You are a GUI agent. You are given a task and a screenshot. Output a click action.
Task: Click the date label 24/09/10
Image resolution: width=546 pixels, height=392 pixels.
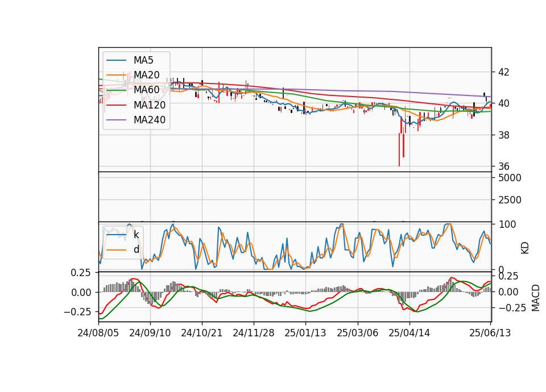150,333
